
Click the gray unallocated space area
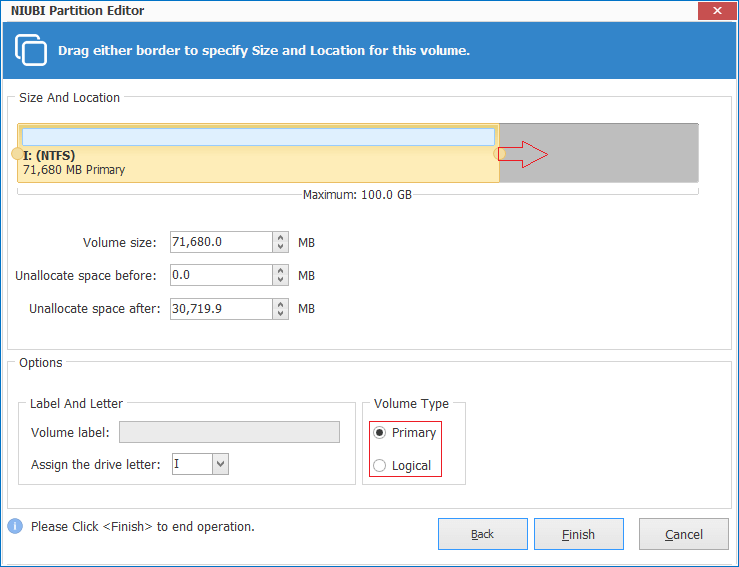point(620,153)
